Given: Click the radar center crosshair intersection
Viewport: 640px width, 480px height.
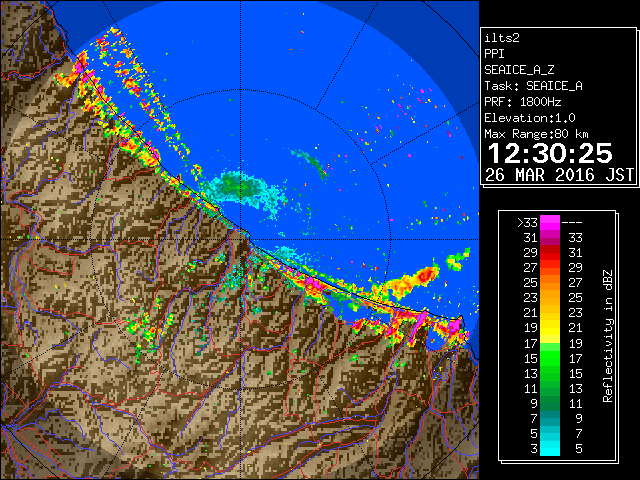Looking at the screenshot, I should pyautogui.click(x=241, y=239).
